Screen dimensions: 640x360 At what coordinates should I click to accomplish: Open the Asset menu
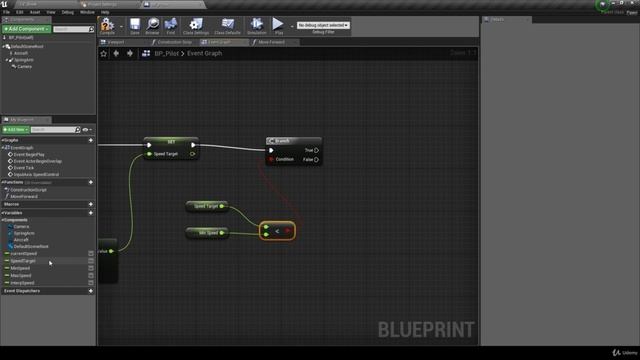[x=35, y=12]
